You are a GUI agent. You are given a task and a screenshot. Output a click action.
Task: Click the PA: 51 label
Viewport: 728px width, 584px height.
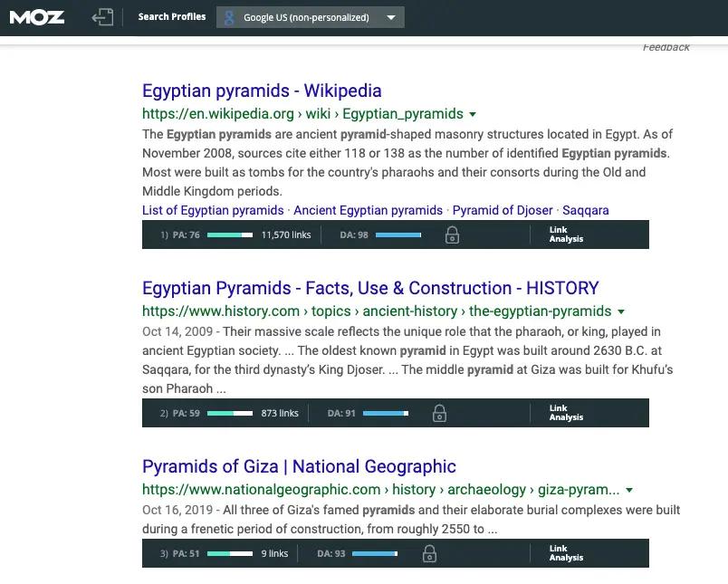[187, 554]
